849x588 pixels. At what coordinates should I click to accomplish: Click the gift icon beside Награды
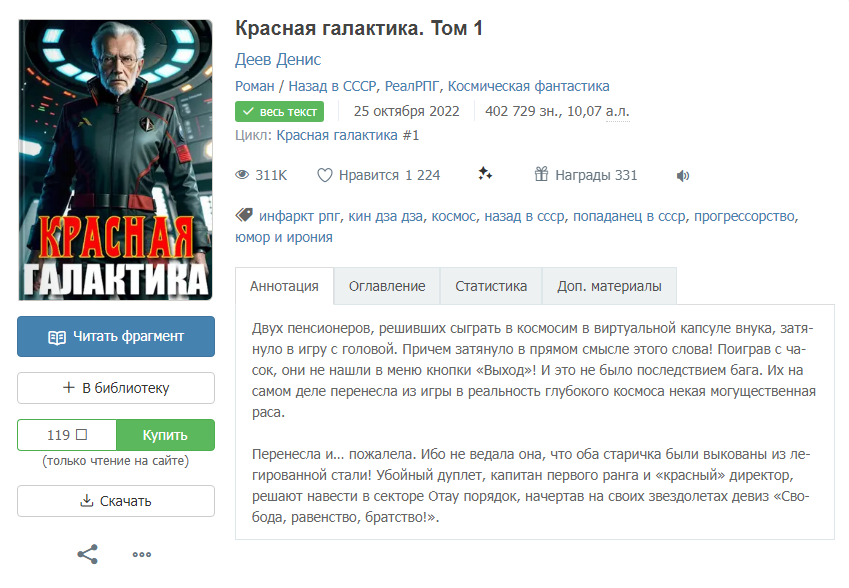click(x=541, y=174)
